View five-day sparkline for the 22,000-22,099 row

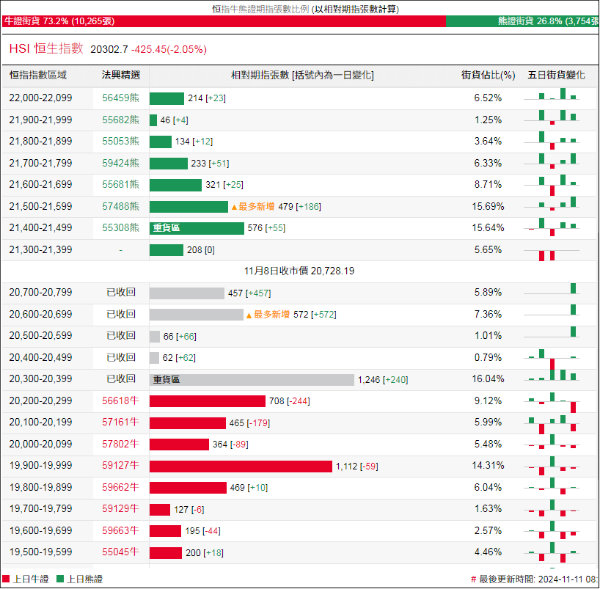(552, 95)
